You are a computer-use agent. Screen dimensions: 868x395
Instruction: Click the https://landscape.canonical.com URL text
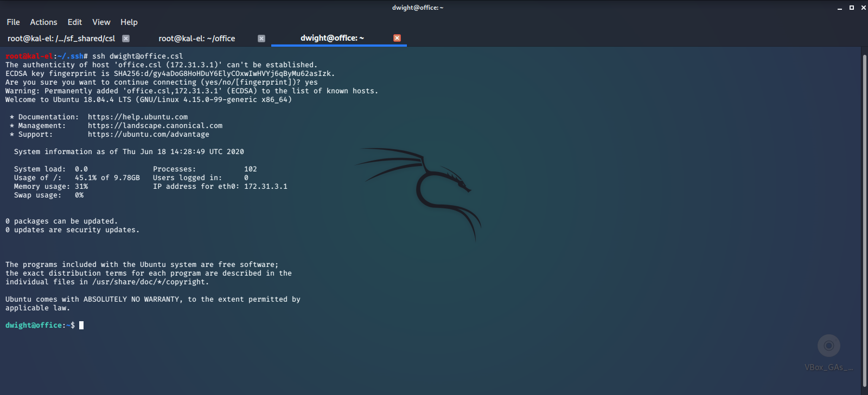(155, 126)
